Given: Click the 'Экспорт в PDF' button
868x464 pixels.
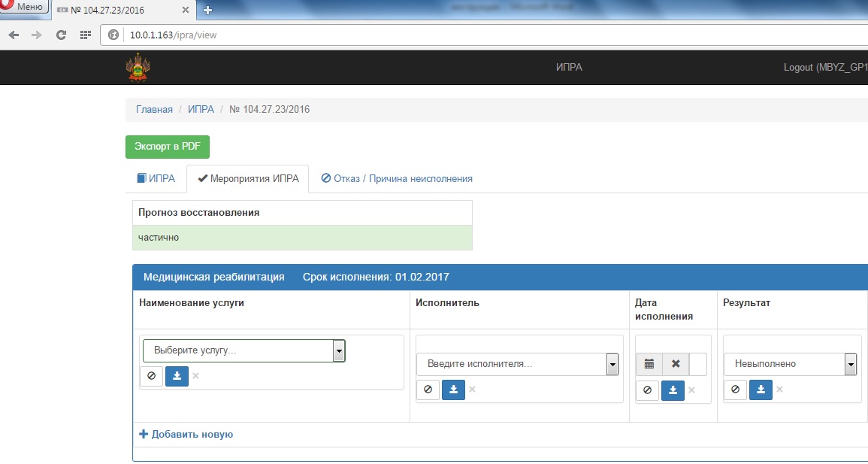Looking at the screenshot, I should (x=167, y=147).
